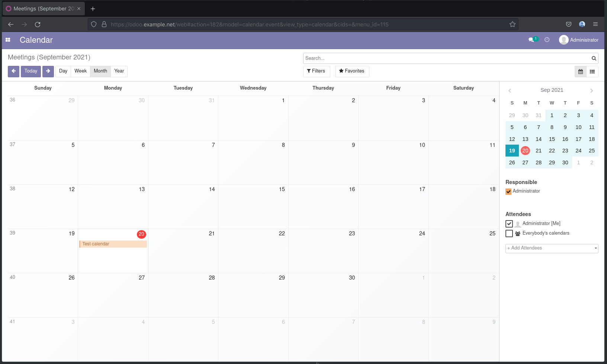Screen dimensions: 607x364
Task: Go to next month with right arrow
Action: (48, 71)
